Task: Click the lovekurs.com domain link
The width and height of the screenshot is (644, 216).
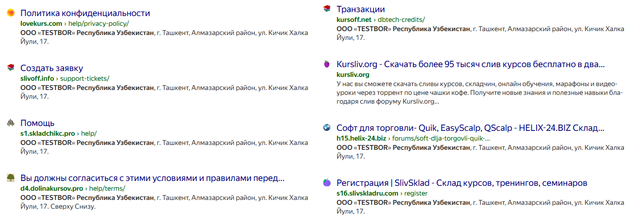Action: (41, 23)
